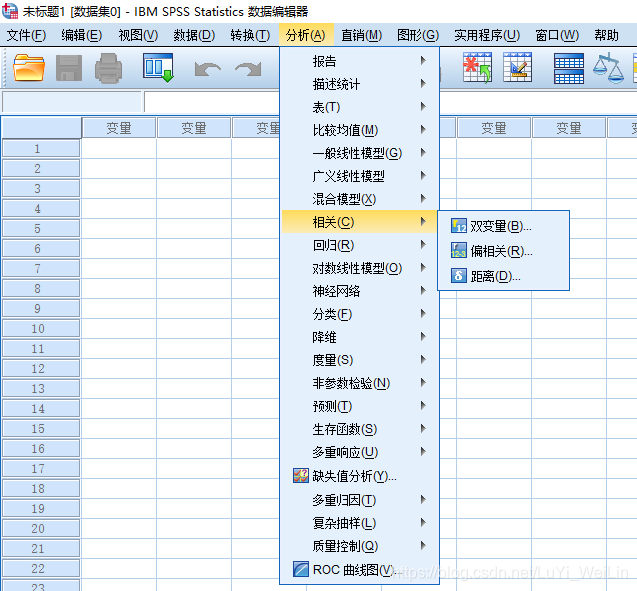Click the Open data folder toolbar icon
The width and height of the screenshot is (637, 591).
28,68
